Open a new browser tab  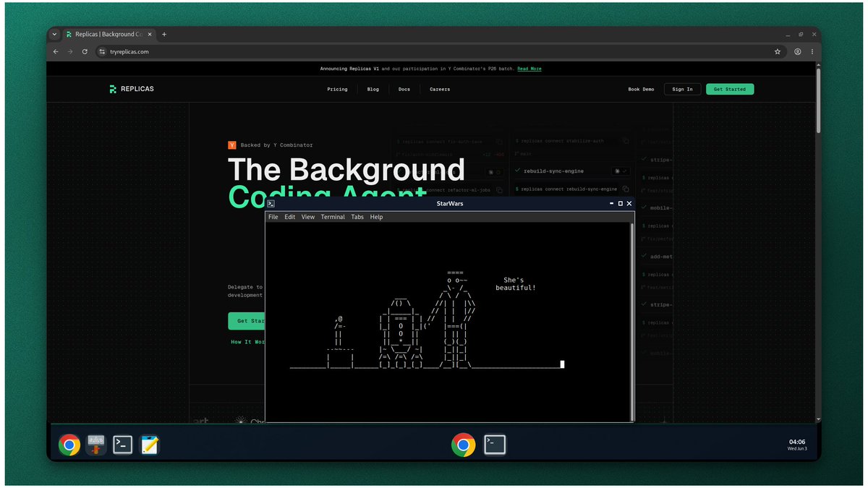click(164, 34)
